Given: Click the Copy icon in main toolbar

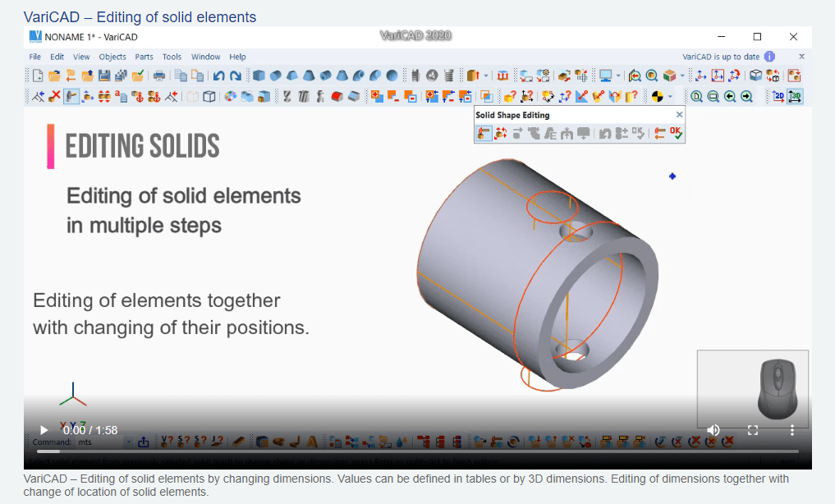Looking at the screenshot, I should click(181, 76).
